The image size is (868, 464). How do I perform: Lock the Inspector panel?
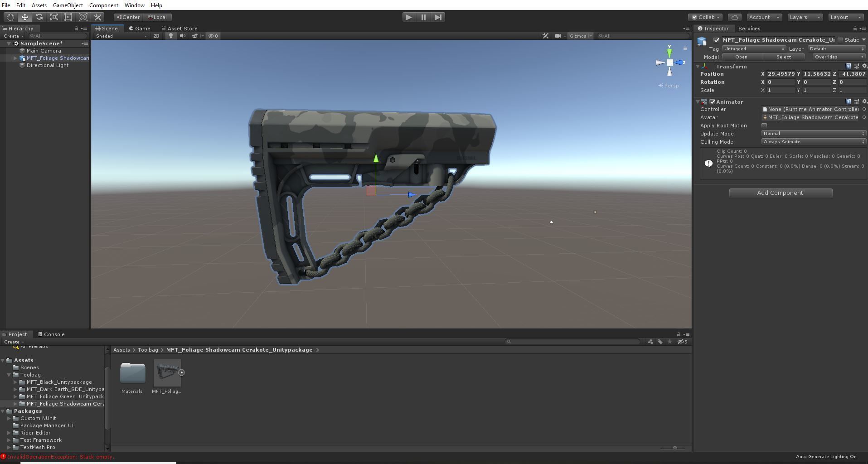855,29
